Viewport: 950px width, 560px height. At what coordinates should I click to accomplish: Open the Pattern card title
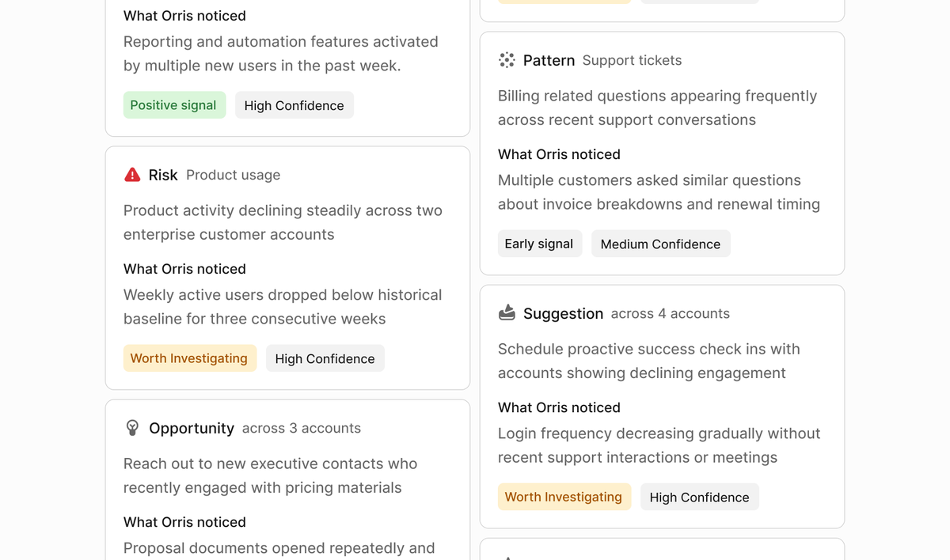[549, 60]
